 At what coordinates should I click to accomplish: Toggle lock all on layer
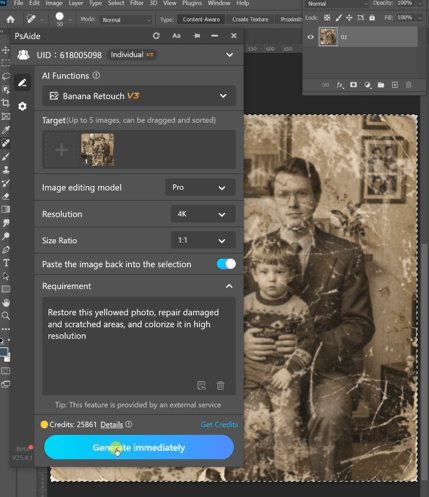[x=372, y=18]
